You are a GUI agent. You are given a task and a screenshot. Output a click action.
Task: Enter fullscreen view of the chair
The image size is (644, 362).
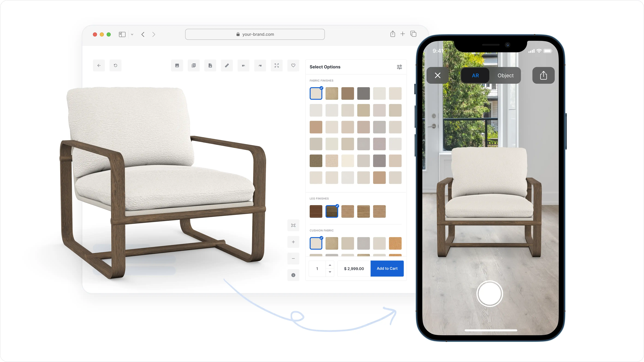tap(277, 65)
